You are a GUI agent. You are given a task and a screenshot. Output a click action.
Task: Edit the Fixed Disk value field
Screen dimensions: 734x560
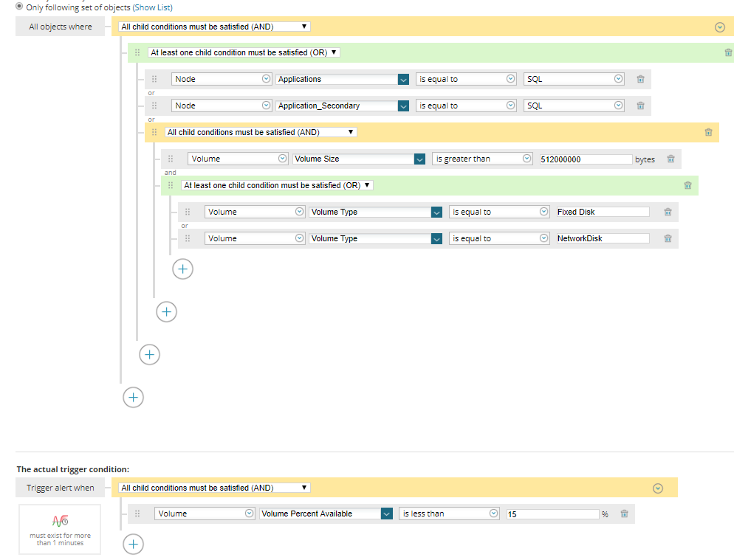[603, 212]
